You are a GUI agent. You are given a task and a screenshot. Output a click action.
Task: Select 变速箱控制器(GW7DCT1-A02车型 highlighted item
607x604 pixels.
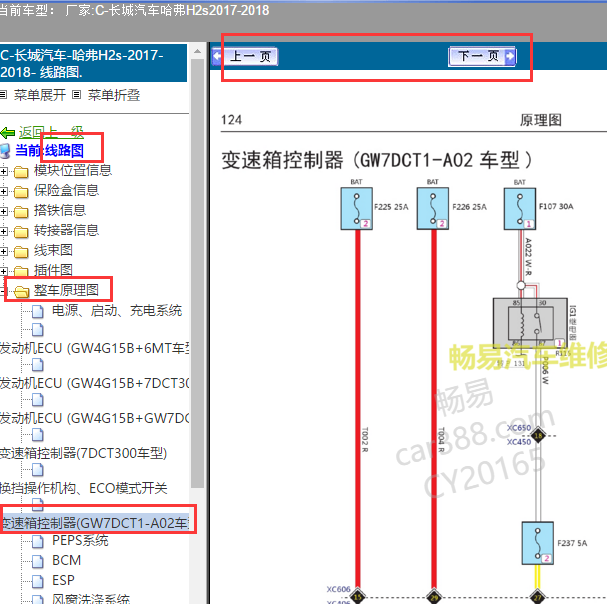94,523
